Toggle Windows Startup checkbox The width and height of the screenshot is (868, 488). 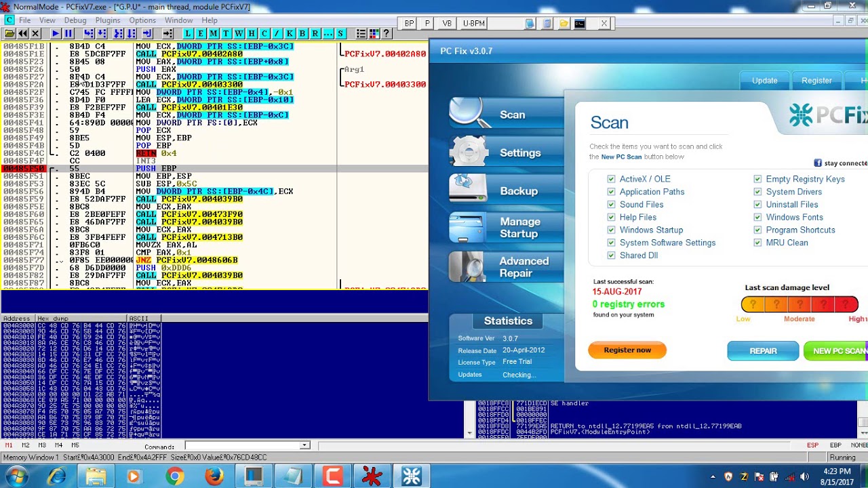pos(612,230)
